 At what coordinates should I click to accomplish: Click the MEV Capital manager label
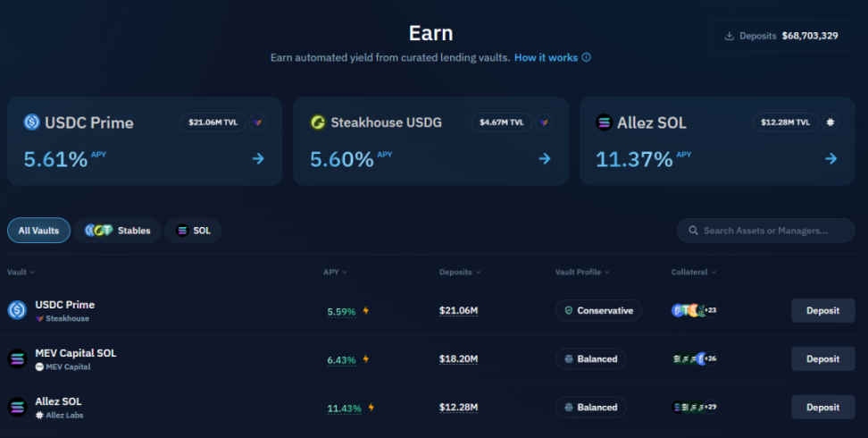pyautogui.click(x=68, y=367)
